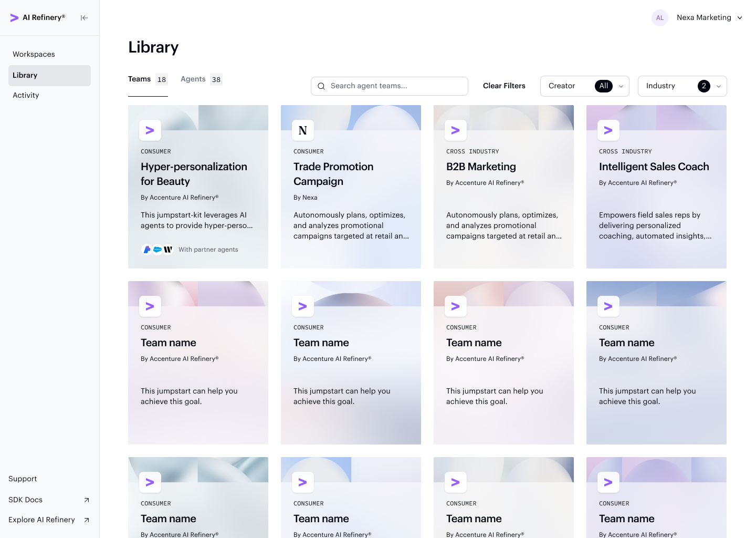Click the first partner agent icon

(147, 250)
